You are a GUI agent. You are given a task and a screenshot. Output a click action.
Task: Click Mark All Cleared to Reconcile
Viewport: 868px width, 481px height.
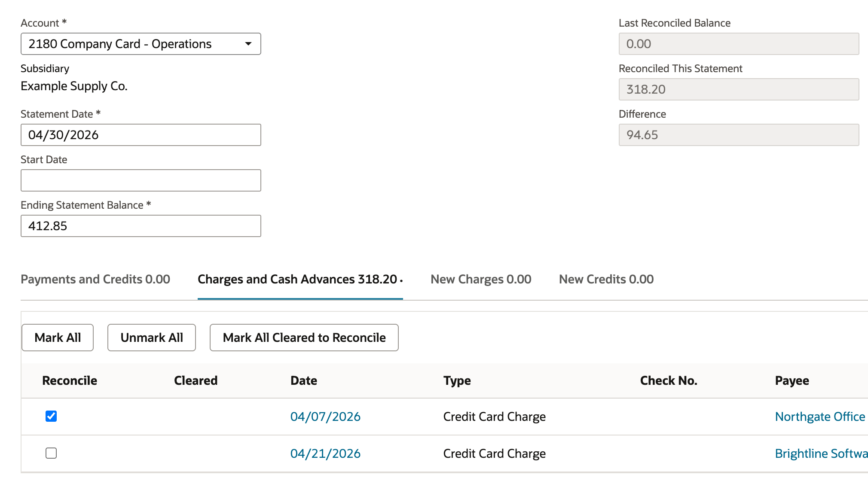304,338
